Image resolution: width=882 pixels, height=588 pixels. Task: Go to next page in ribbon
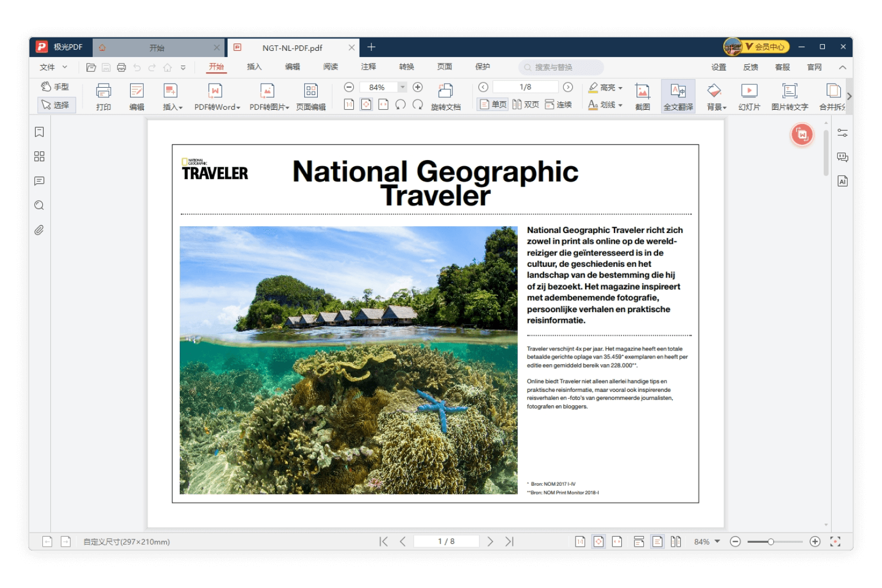(568, 87)
